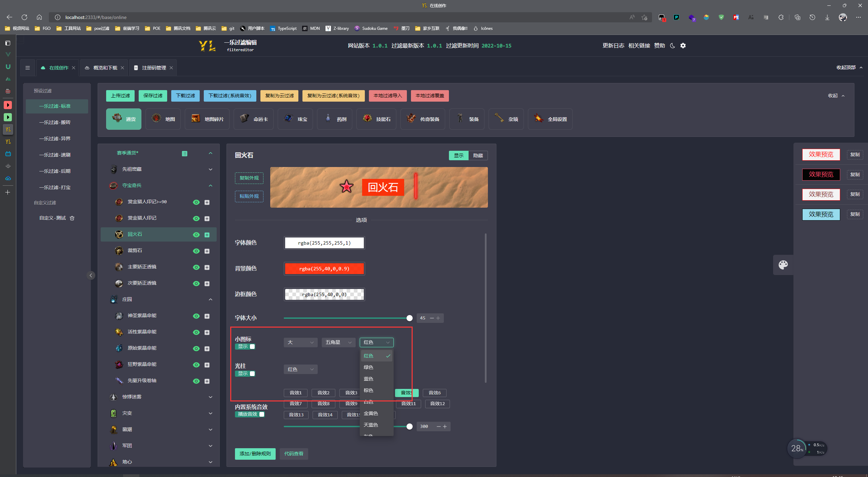Open the YL logo home
This screenshot has width=868, height=477.
[207, 46]
